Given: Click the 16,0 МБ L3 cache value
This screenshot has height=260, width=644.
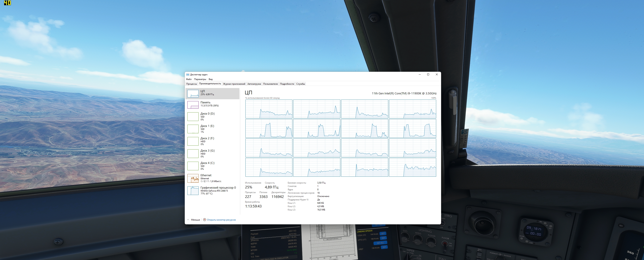Looking at the screenshot, I should 321,210.
